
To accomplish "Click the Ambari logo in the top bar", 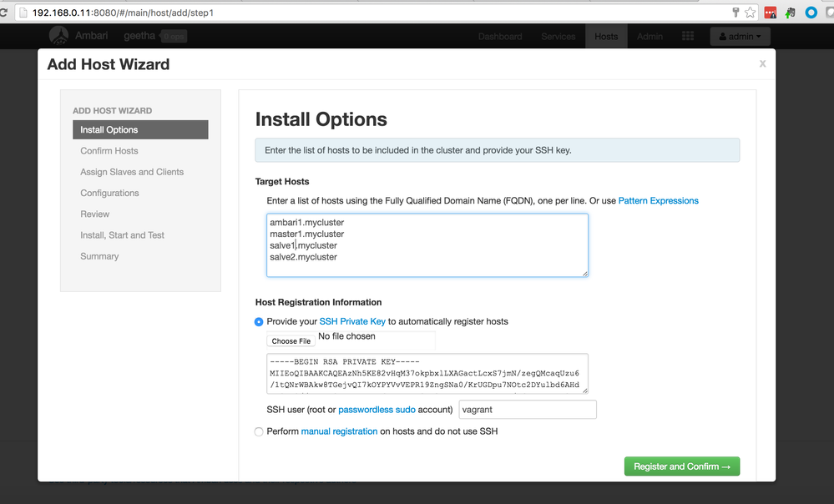I will 58,36.
